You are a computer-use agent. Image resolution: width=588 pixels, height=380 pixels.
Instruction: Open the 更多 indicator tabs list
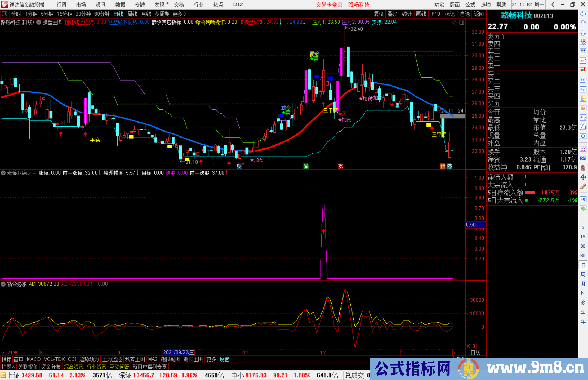(x=211, y=359)
